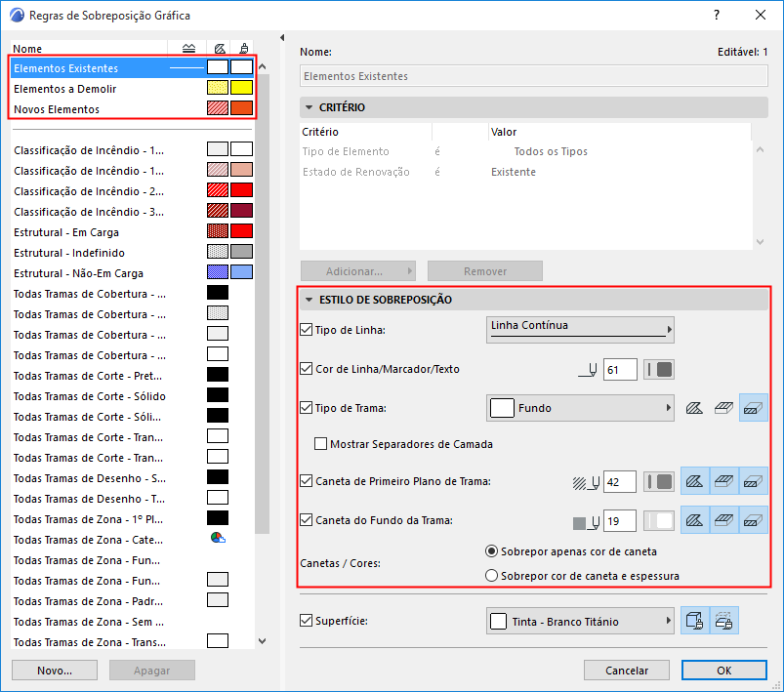
Task: Click the Nome text field
Action: [x=533, y=76]
